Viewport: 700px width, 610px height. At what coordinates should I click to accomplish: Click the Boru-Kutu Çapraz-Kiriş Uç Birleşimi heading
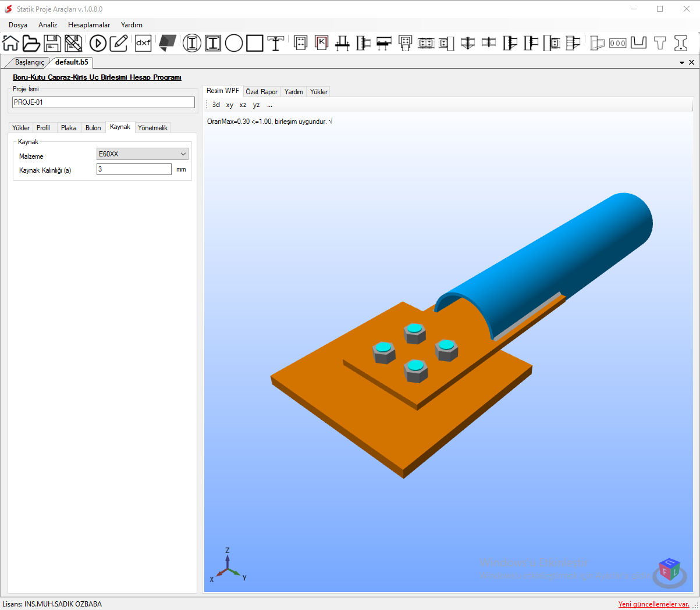[x=97, y=77]
